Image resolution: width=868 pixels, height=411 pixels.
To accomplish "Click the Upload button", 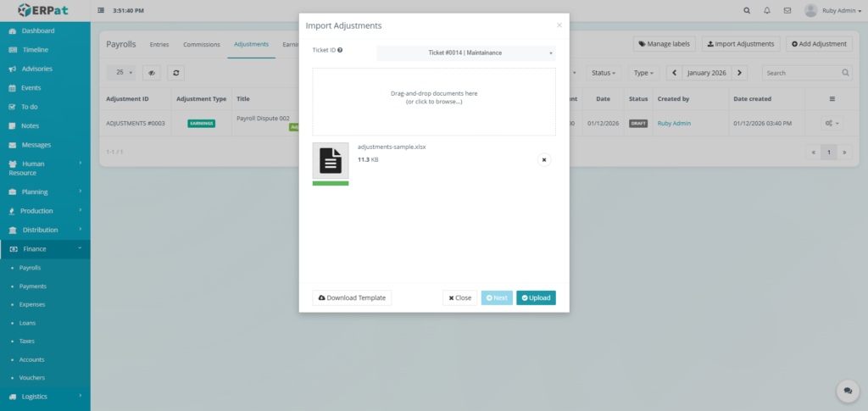I will [x=536, y=297].
